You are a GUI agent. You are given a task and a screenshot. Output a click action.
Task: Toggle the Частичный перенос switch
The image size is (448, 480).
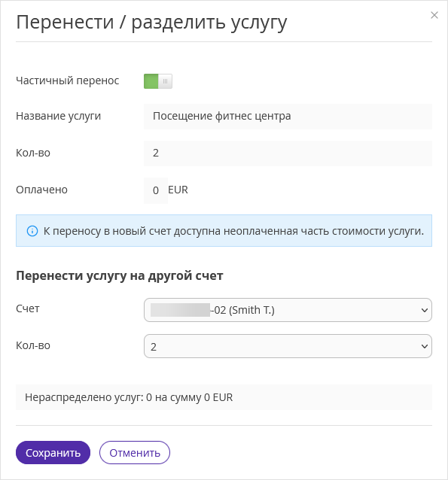click(158, 81)
